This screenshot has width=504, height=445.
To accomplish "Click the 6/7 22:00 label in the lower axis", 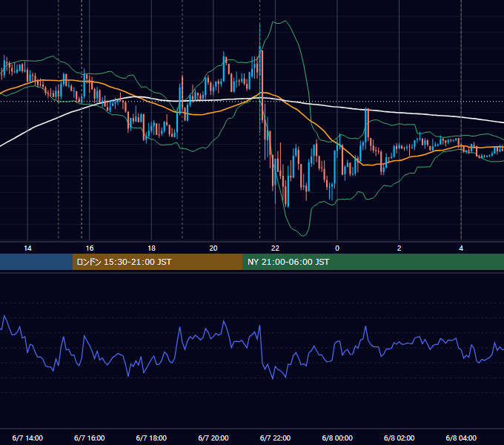I will (x=275, y=438).
